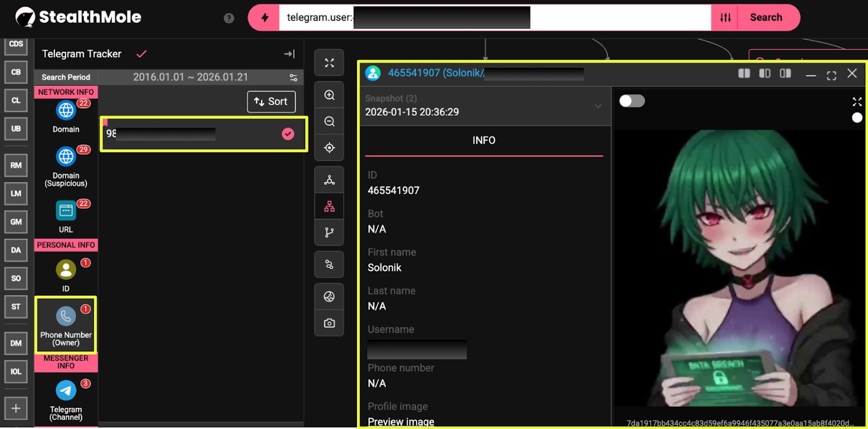The height and width of the screenshot is (429, 868).
Task: Open search period filter settings
Action: click(x=293, y=78)
